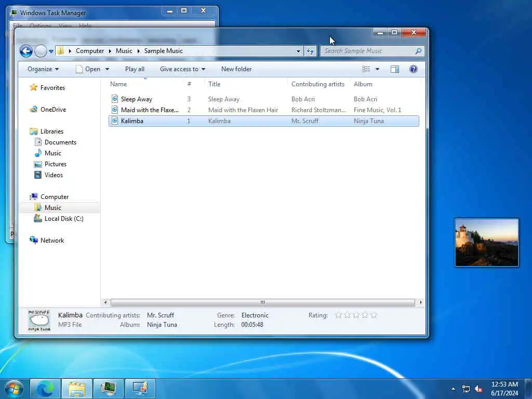The width and height of the screenshot is (532, 399).
Task: Click the scroll right arrow
Action: click(x=421, y=302)
